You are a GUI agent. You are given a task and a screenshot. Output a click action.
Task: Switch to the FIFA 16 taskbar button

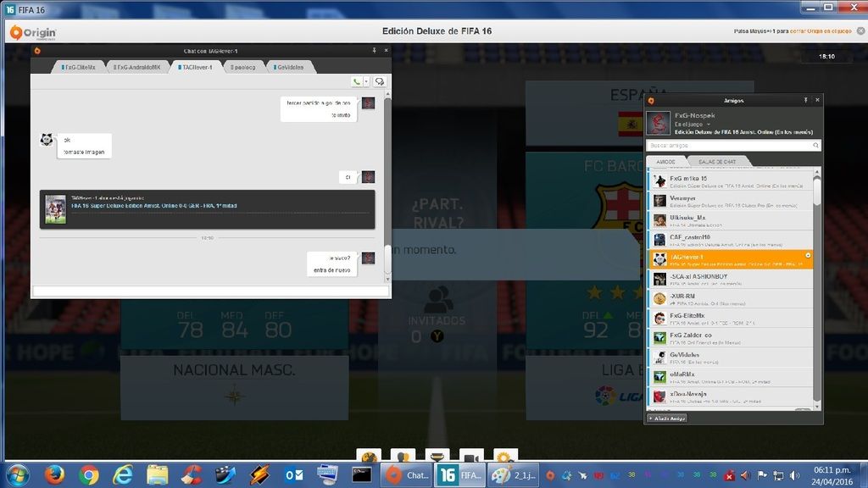pos(460,475)
